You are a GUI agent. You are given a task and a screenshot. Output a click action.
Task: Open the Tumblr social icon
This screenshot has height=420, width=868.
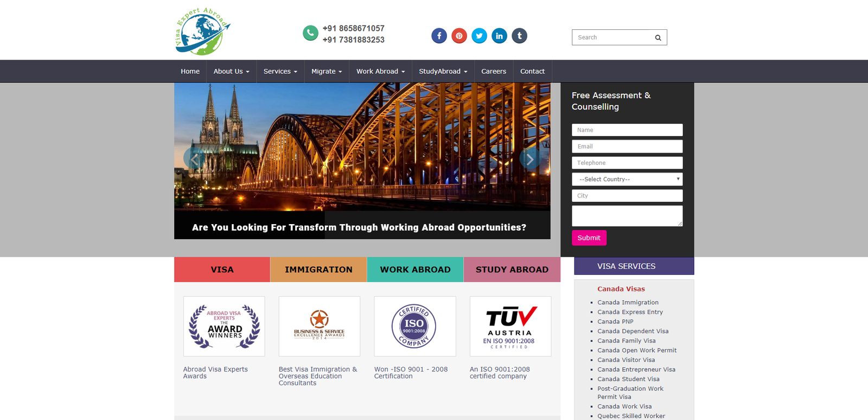519,36
